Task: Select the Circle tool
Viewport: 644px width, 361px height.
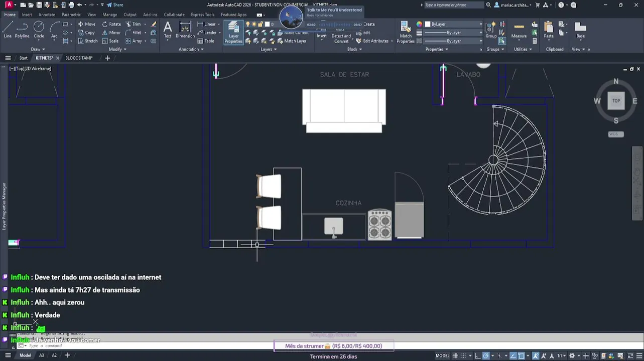Action: pyautogui.click(x=39, y=30)
